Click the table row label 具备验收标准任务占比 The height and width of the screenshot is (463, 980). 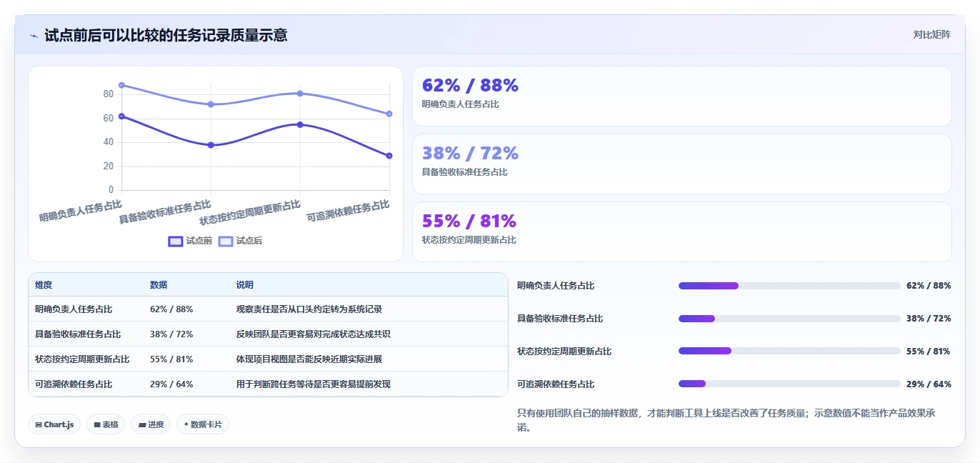(78, 334)
